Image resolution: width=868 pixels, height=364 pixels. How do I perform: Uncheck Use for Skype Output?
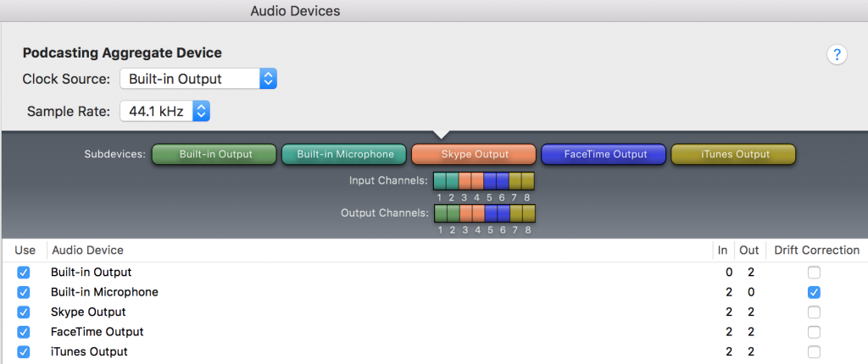[x=23, y=312]
